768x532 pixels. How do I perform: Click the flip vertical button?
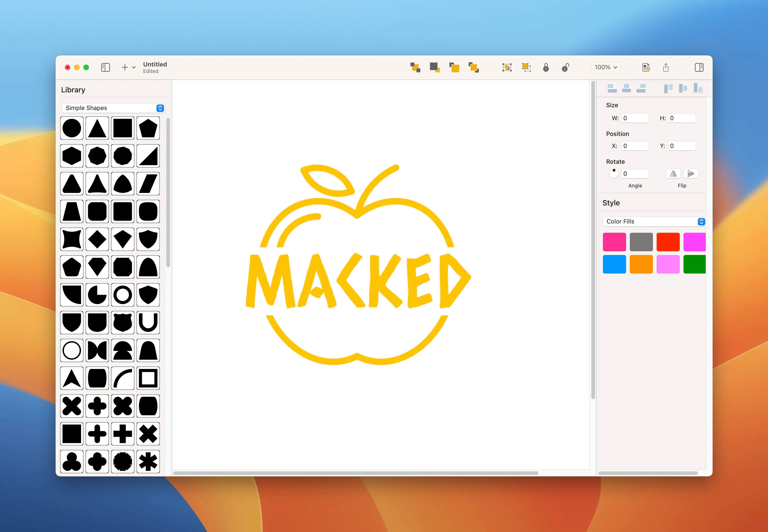(x=691, y=174)
